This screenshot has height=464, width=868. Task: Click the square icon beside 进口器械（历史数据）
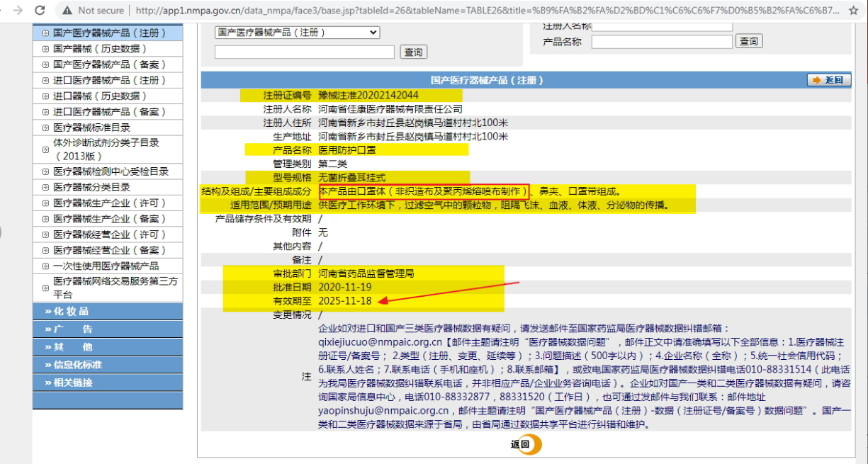pos(46,96)
